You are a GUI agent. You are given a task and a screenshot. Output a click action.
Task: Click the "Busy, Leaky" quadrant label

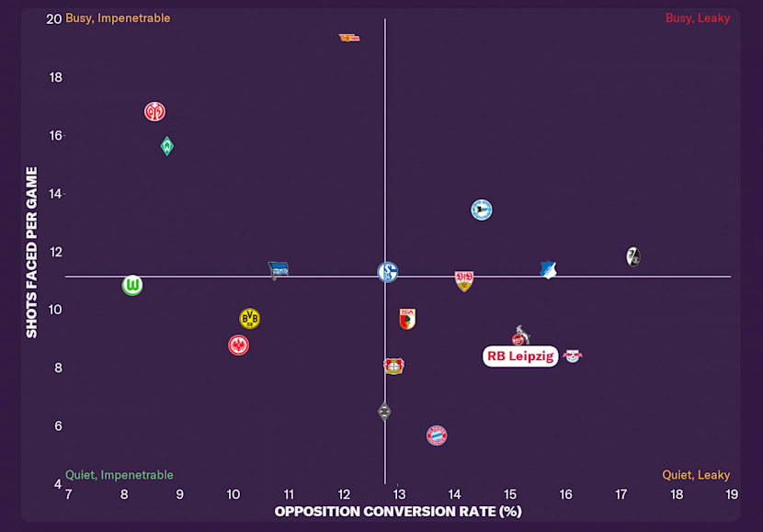click(x=697, y=18)
